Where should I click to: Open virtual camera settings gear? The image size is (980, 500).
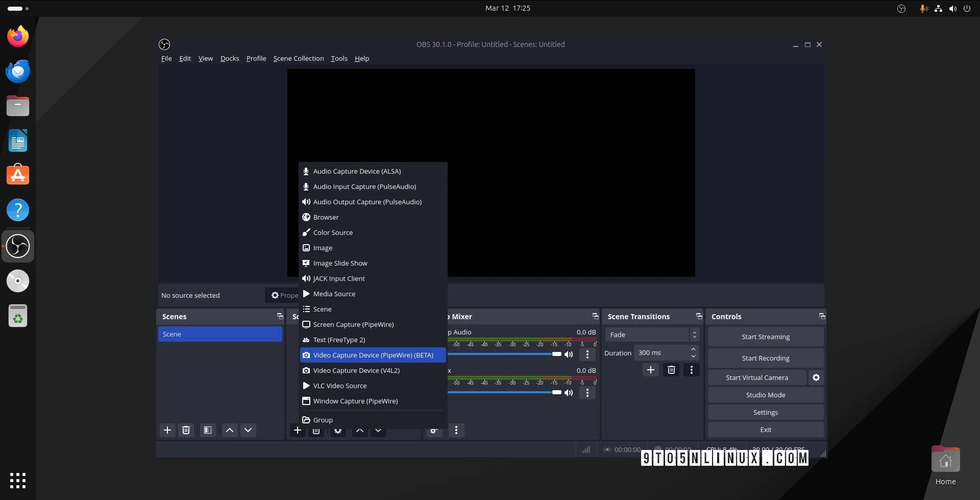pyautogui.click(x=816, y=377)
